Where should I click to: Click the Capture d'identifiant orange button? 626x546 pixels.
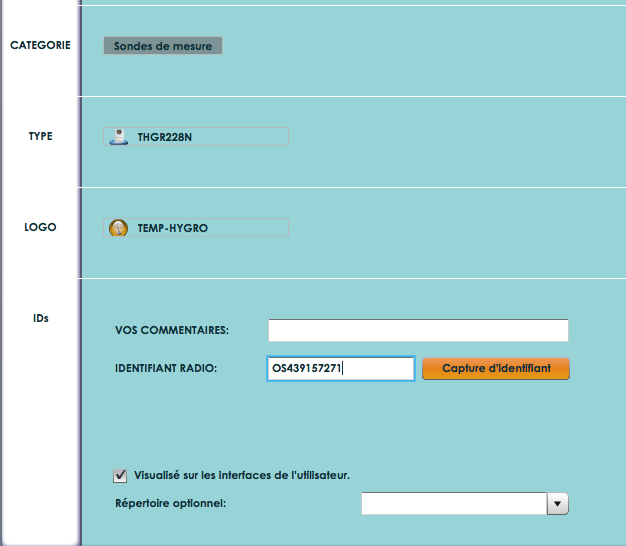tap(496, 368)
